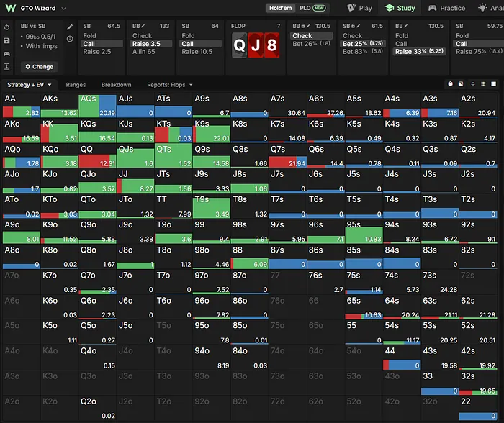The height and width of the screenshot is (423, 504).
Task: Click the pencil icon on SB 61.5 node
Action: pos(359,26)
